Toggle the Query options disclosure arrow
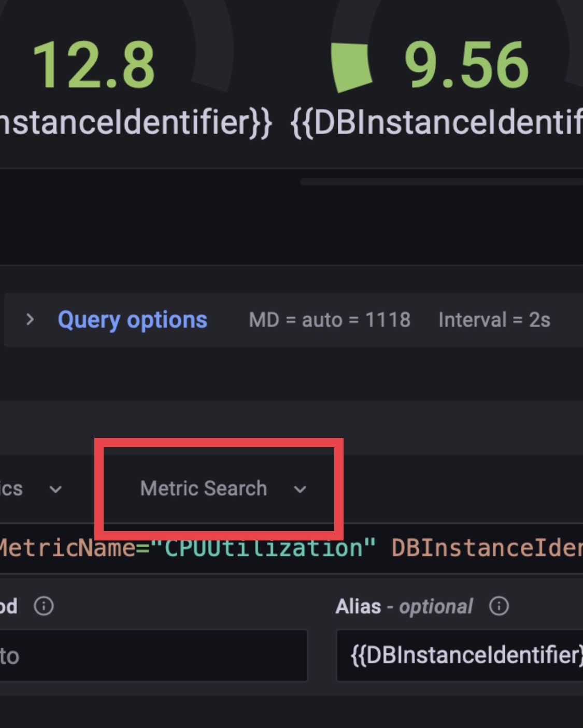 pyautogui.click(x=30, y=320)
